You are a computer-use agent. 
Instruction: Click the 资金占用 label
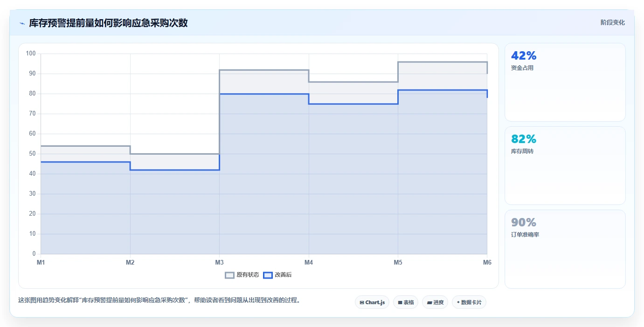pyautogui.click(x=522, y=68)
